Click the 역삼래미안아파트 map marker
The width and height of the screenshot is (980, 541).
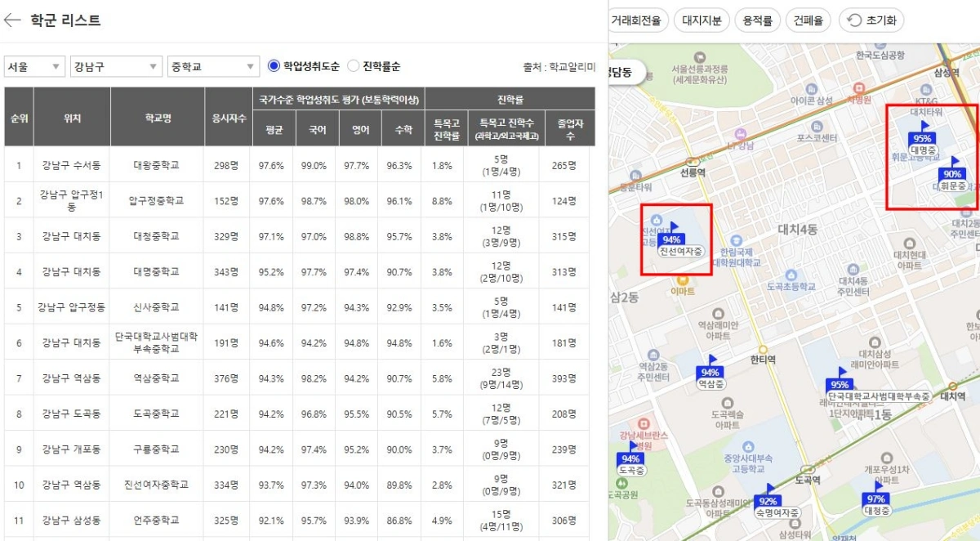(718, 315)
